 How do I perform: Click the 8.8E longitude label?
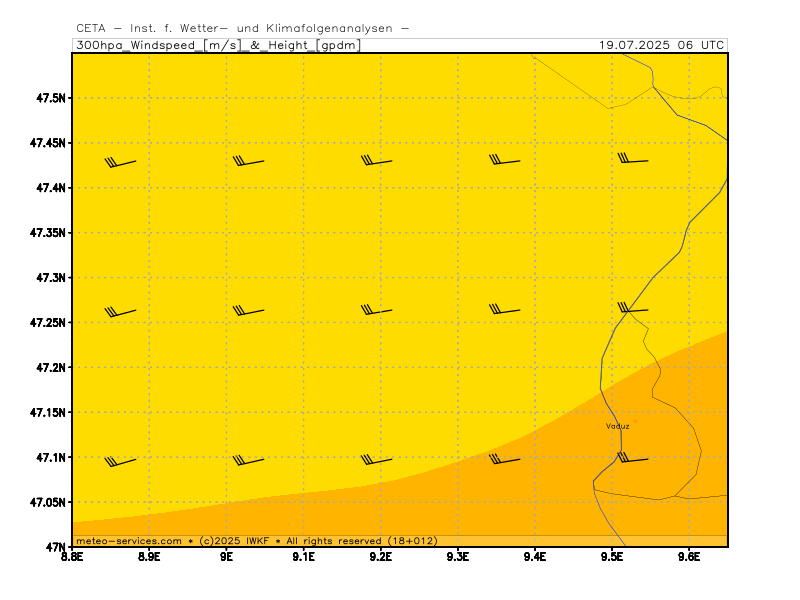point(72,556)
